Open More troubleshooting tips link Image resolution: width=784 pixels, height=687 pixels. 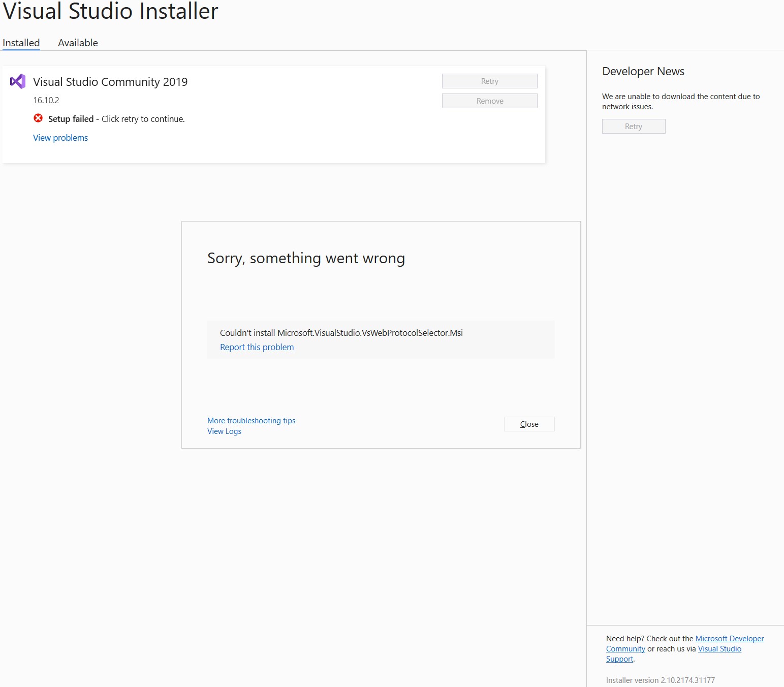point(251,421)
